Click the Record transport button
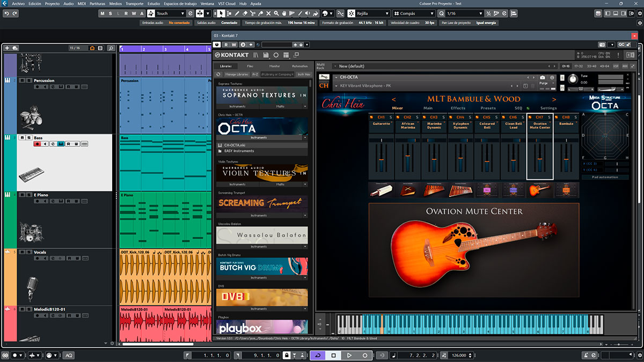Image resolution: width=644 pixels, height=362 pixels. [x=365, y=355]
